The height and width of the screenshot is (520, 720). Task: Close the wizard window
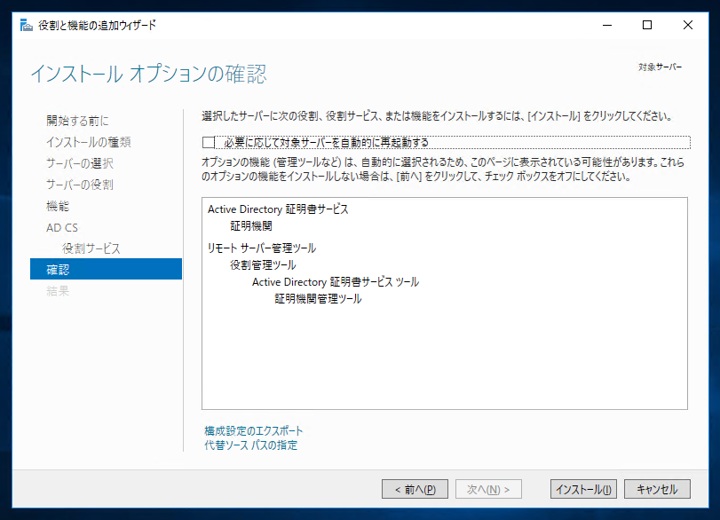click(x=687, y=25)
